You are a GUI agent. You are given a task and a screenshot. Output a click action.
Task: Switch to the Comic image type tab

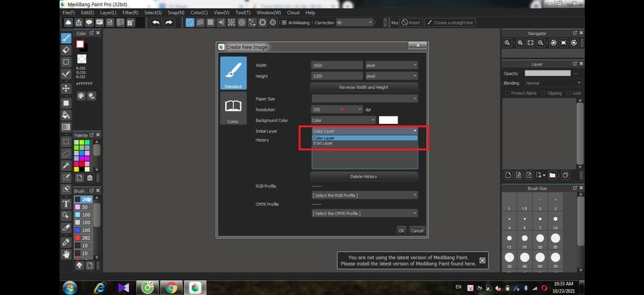tap(233, 109)
